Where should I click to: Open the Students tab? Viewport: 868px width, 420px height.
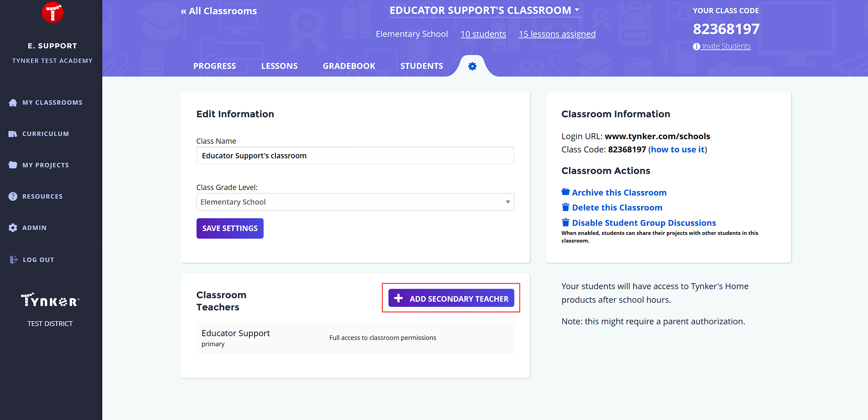(421, 66)
